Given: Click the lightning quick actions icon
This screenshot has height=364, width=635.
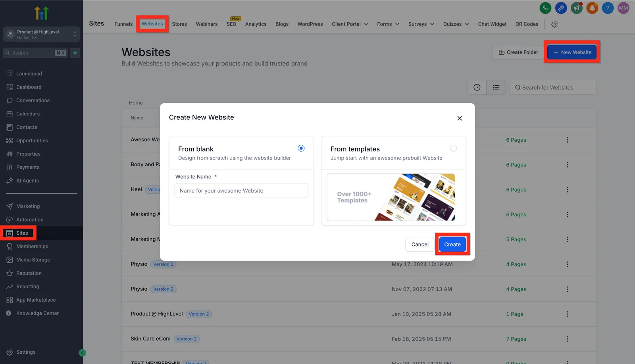Looking at the screenshot, I should click(x=75, y=53).
